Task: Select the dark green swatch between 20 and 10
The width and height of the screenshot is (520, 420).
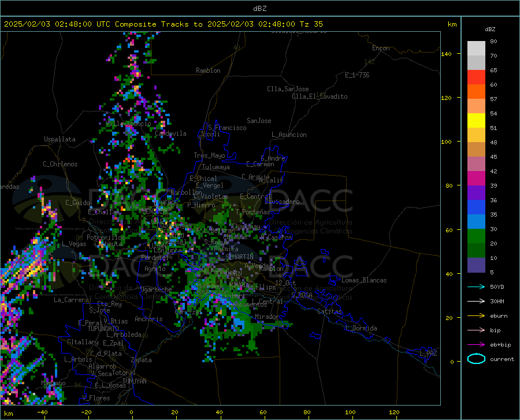Action: [x=476, y=251]
